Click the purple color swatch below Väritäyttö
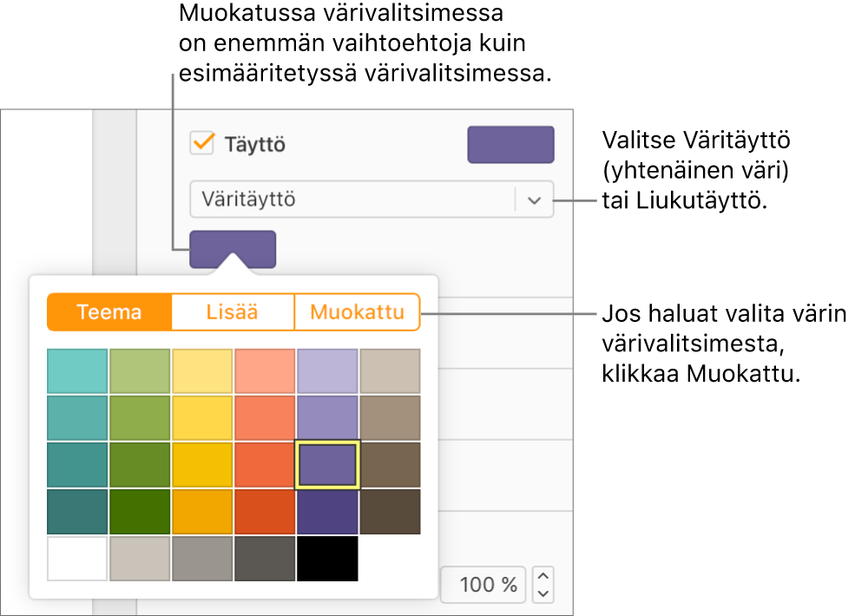 (233, 249)
